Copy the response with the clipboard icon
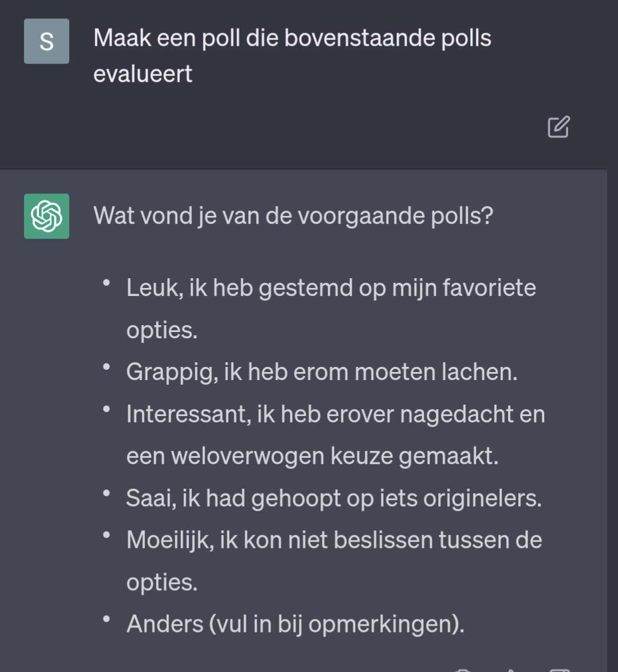 [x=462, y=670]
